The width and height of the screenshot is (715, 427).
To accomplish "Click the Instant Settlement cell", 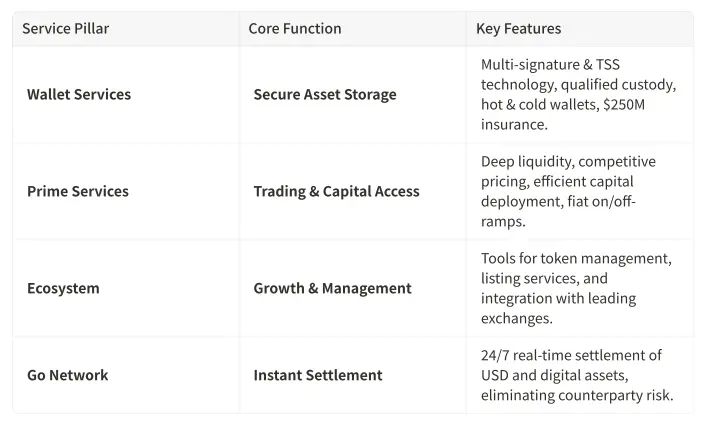I will pyautogui.click(x=318, y=375).
